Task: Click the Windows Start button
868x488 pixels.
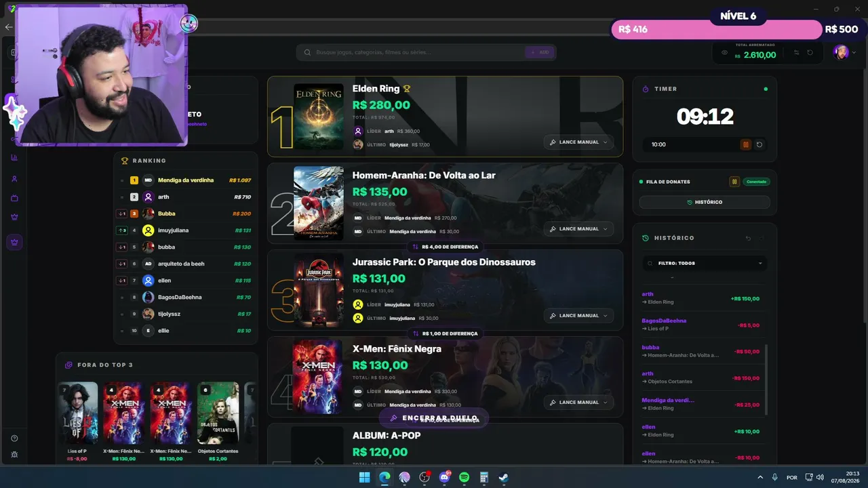Action: point(364,477)
